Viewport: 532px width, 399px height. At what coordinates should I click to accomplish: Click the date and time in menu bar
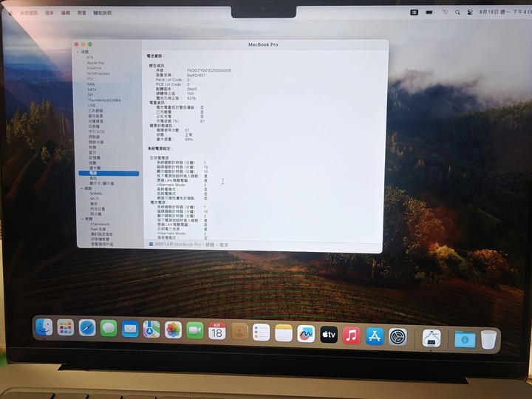click(x=505, y=13)
